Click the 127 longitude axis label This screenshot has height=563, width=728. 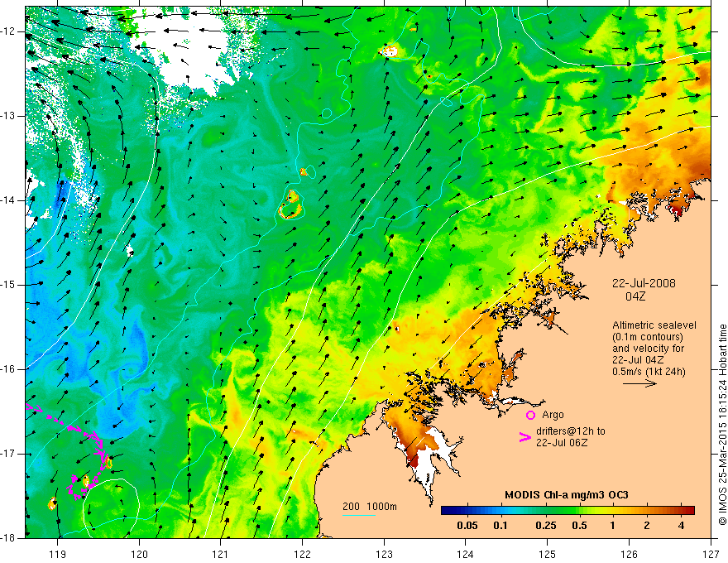pyautogui.click(x=711, y=554)
